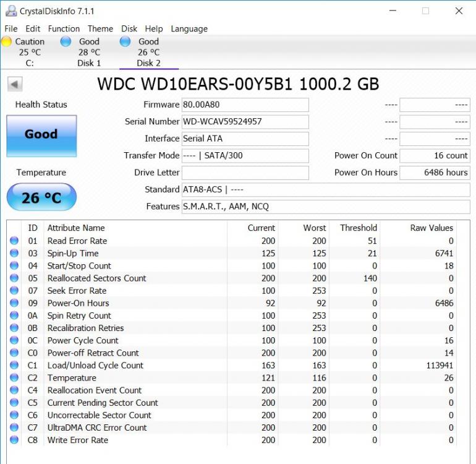Click the CrystalDiskInfo app icon in title bar
This screenshot has height=464, width=476.
point(11,11)
